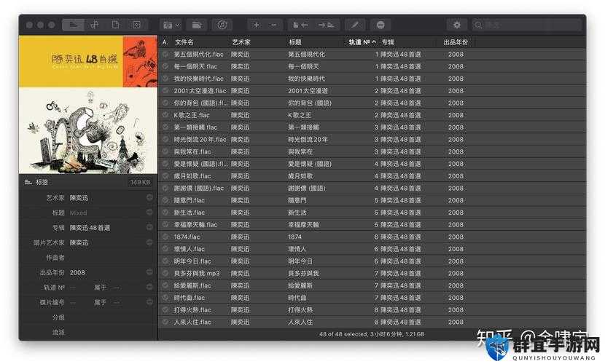605x364 pixels.
Task: Sort the list by 文件名 column
Action: click(x=184, y=42)
